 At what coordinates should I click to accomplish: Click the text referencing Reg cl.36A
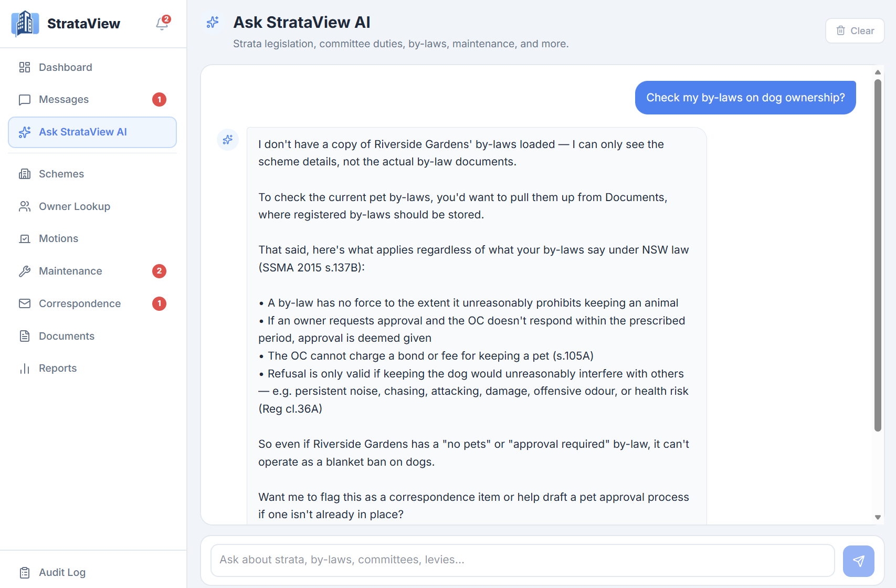tap(290, 409)
